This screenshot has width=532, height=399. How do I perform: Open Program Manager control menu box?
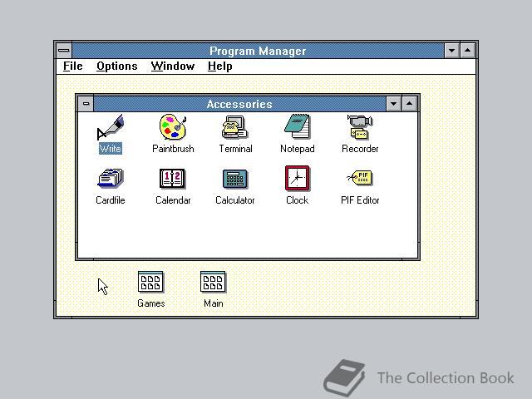[x=64, y=51]
